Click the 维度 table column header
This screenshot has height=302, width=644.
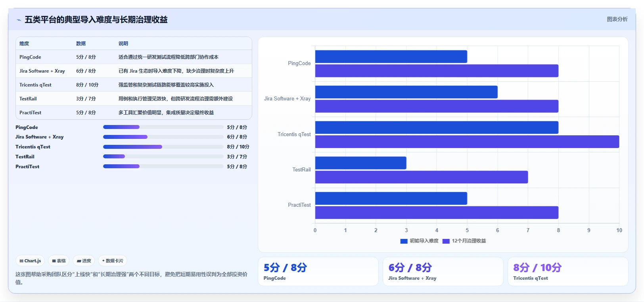point(24,44)
